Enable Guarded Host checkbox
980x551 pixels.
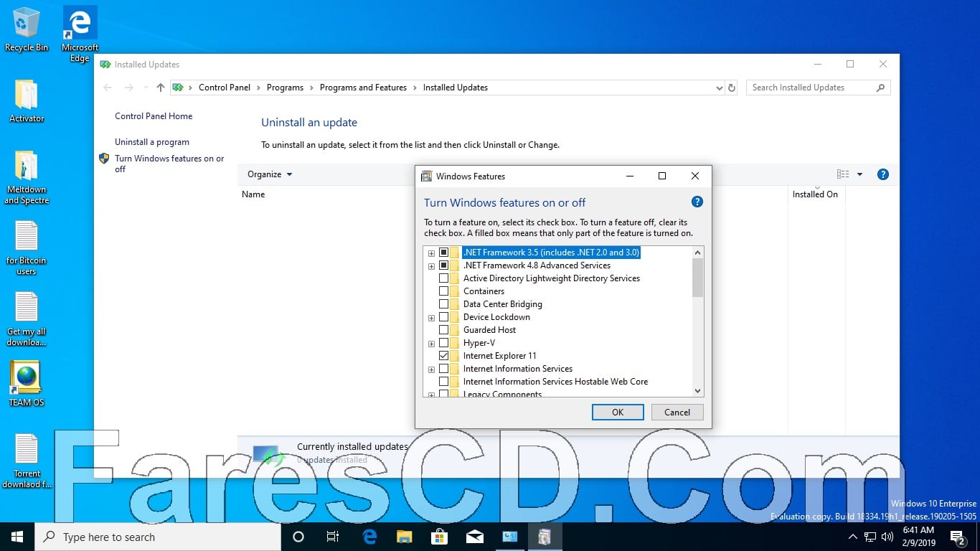(x=443, y=330)
